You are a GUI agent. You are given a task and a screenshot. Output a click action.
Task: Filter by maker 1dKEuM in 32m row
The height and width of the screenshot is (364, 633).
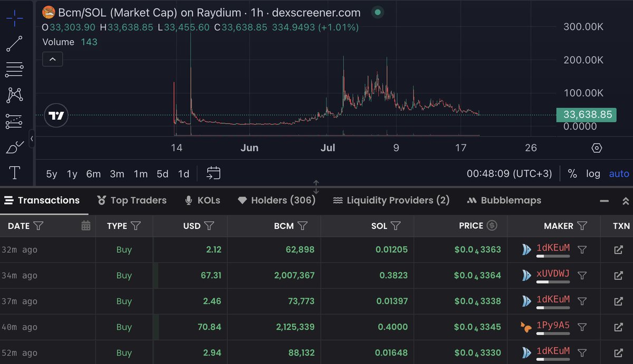click(x=582, y=250)
